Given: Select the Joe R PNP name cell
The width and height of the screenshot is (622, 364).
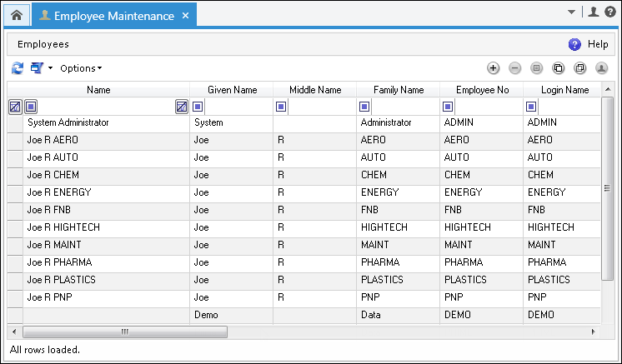Looking at the screenshot, I should [107, 297].
